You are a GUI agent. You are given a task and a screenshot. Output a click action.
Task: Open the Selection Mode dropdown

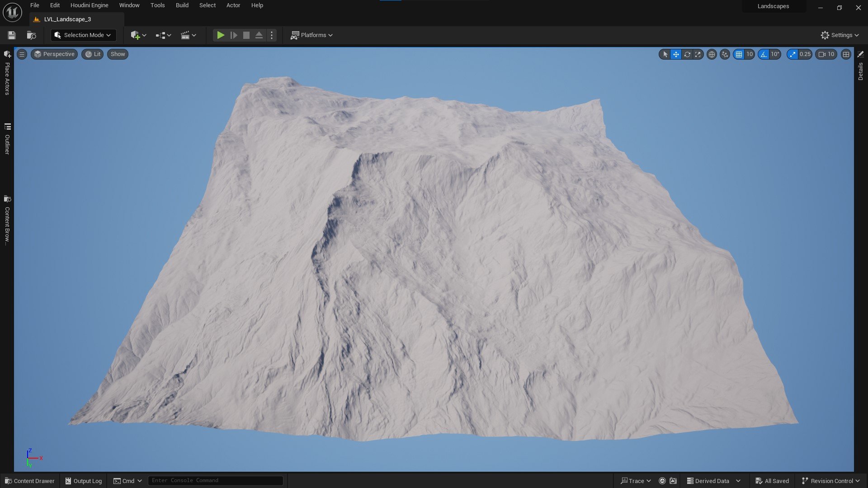83,35
